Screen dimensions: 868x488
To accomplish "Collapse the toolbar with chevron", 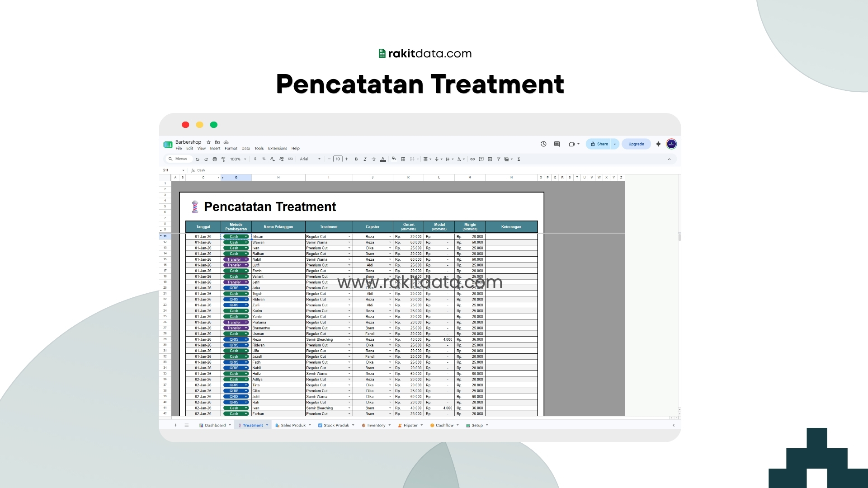I will tap(669, 159).
